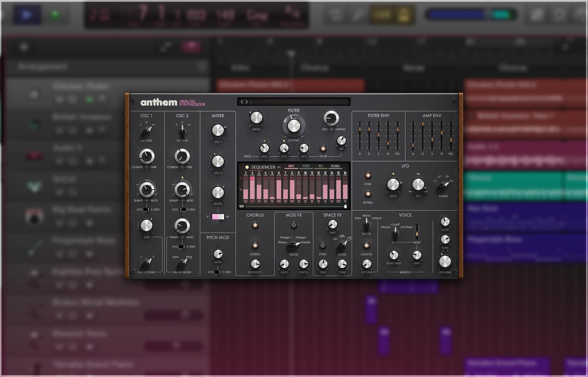Flip Pitch Mod LFO/F.ENV switch
This screenshot has height=377, width=588.
(217, 272)
